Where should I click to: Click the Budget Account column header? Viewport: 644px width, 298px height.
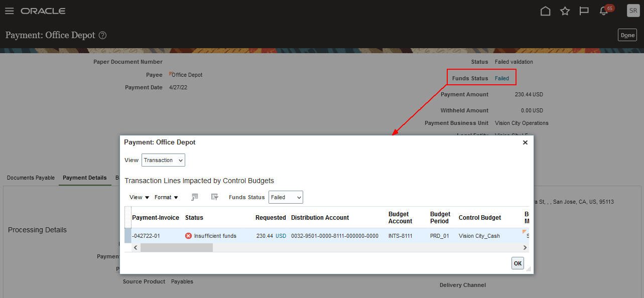[401, 218]
